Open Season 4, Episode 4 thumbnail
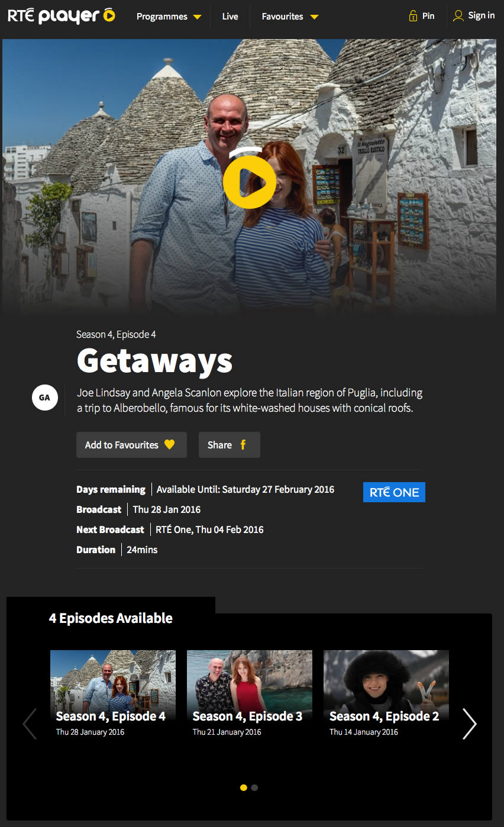504x827 pixels. tap(113, 693)
